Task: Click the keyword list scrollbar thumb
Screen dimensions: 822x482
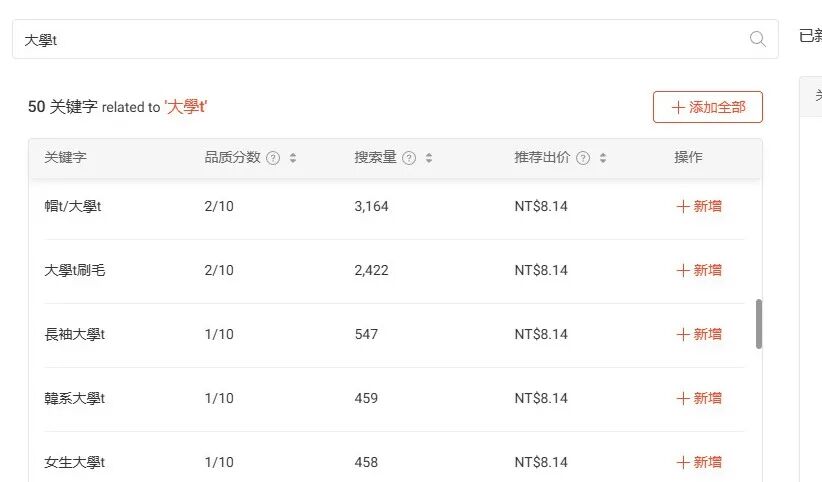Action: pos(759,324)
